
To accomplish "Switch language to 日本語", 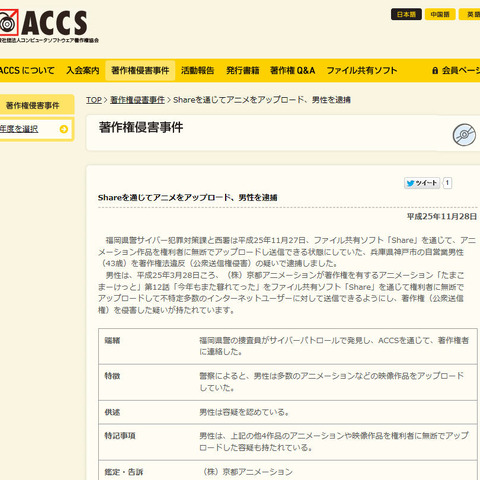I will (x=406, y=14).
